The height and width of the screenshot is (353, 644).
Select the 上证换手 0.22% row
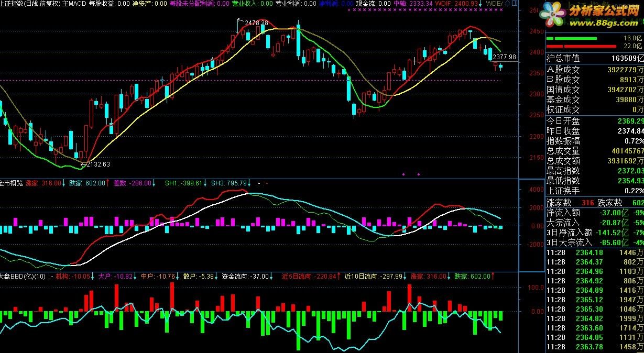(x=595, y=191)
